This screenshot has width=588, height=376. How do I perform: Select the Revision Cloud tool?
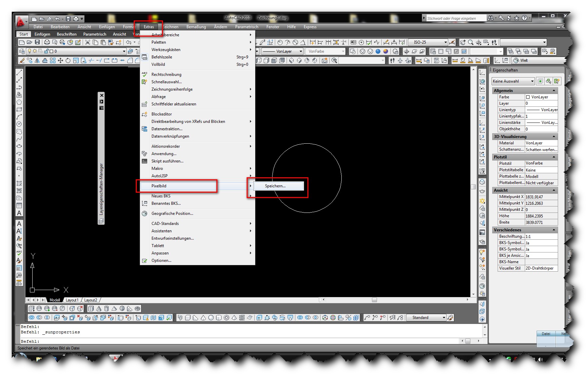pyautogui.click(x=19, y=132)
